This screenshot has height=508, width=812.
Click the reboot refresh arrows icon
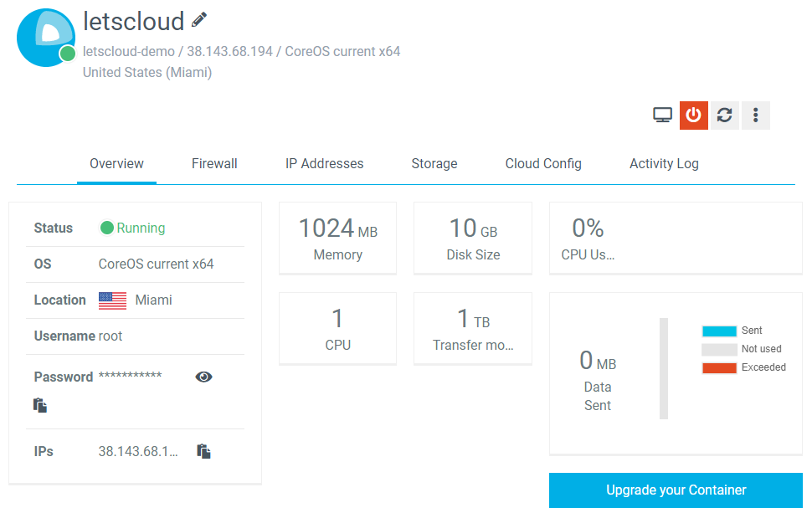pyautogui.click(x=724, y=115)
